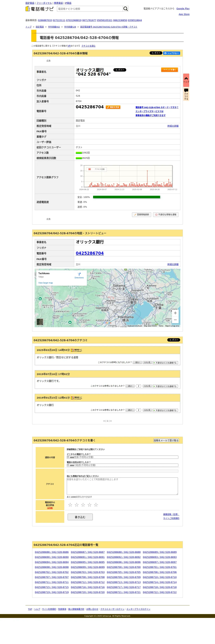This screenshot has height=644, width=215.
Task: Open the Google Play app link
Action: point(183,9)
